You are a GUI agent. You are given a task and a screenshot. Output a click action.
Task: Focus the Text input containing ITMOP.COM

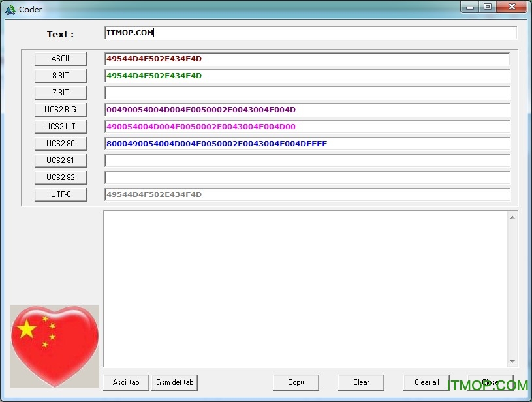tap(311, 33)
